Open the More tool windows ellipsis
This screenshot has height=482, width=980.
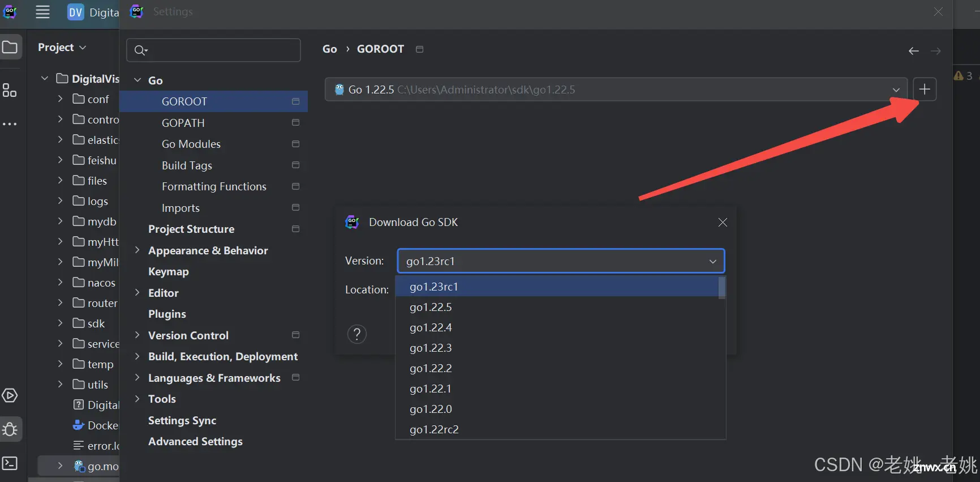(x=10, y=124)
